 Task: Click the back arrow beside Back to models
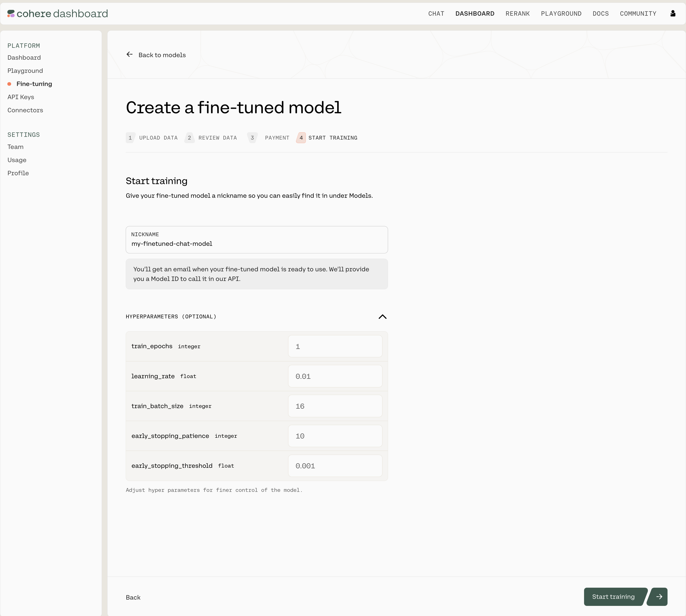(x=129, y=54)
